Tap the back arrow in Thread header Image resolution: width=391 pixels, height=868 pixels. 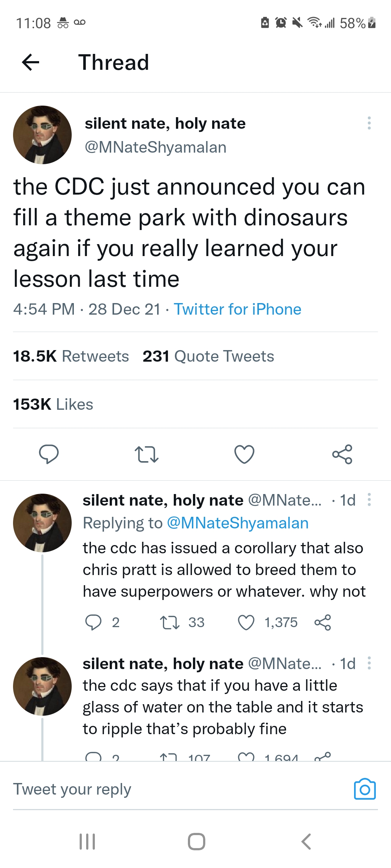click(31, 62)
